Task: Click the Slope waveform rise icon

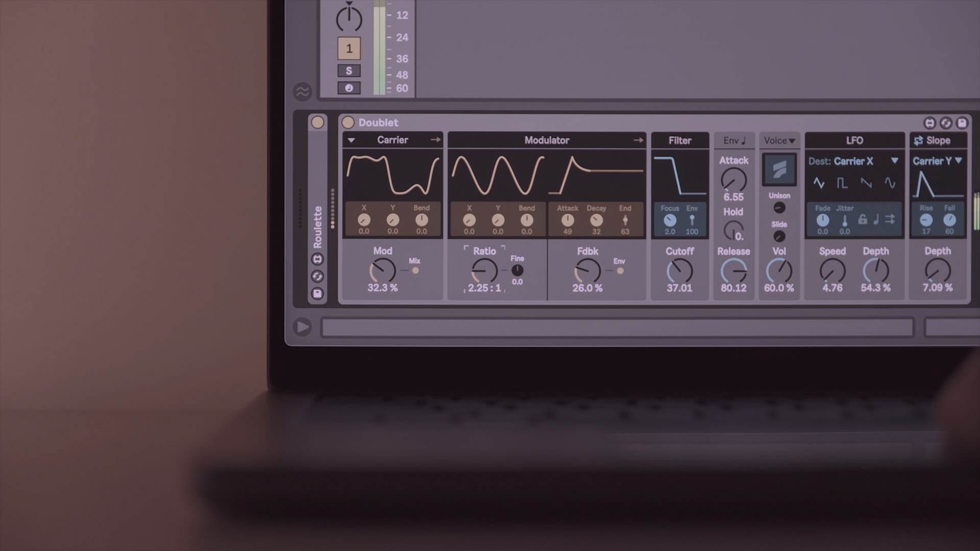Action: 925,220
